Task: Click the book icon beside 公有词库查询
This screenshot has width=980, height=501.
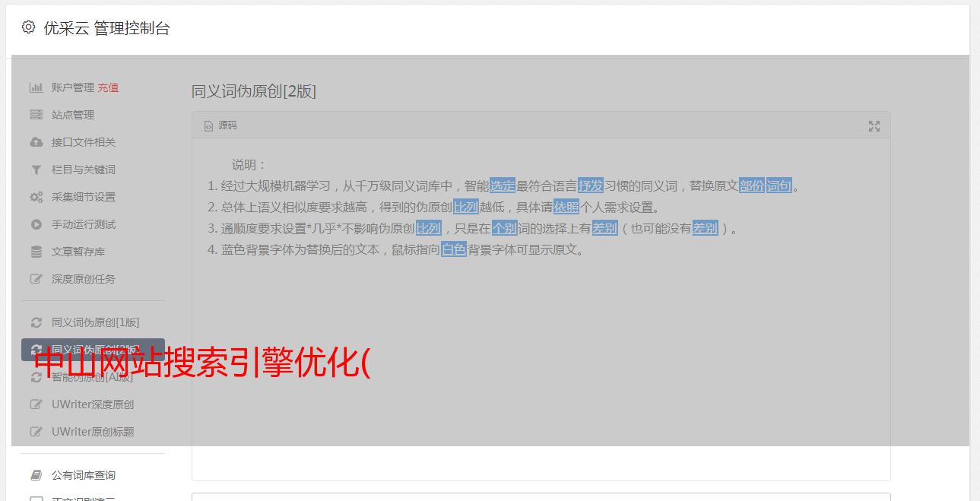Action: (x=36, y=475)
